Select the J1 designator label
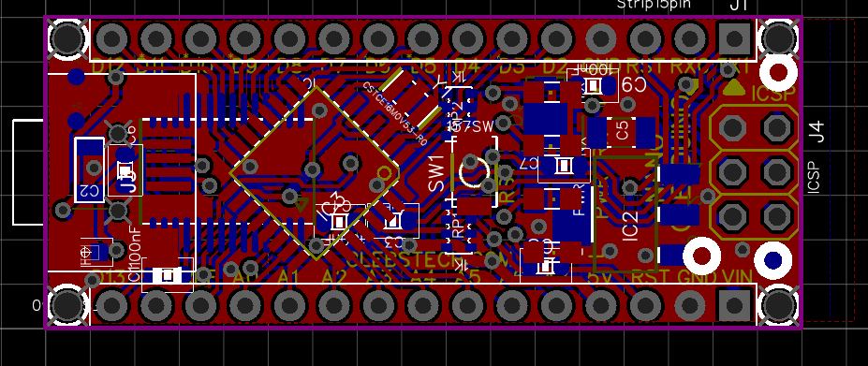This screenshot has width=868, height=366. (739, 5)
